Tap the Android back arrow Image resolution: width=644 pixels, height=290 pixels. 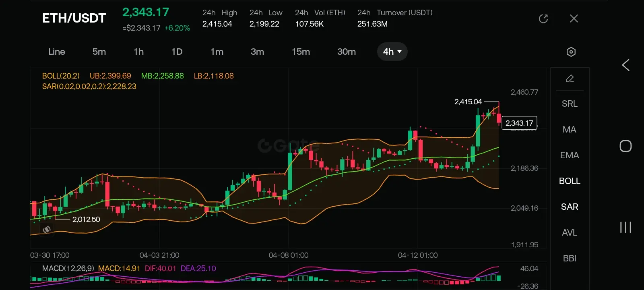pos(625,65)
